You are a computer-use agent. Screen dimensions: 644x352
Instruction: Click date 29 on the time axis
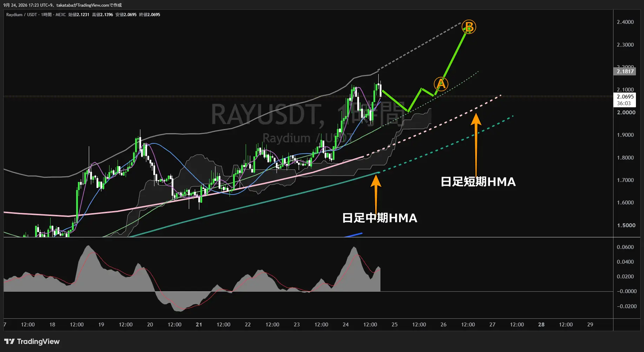pos(590,325)
